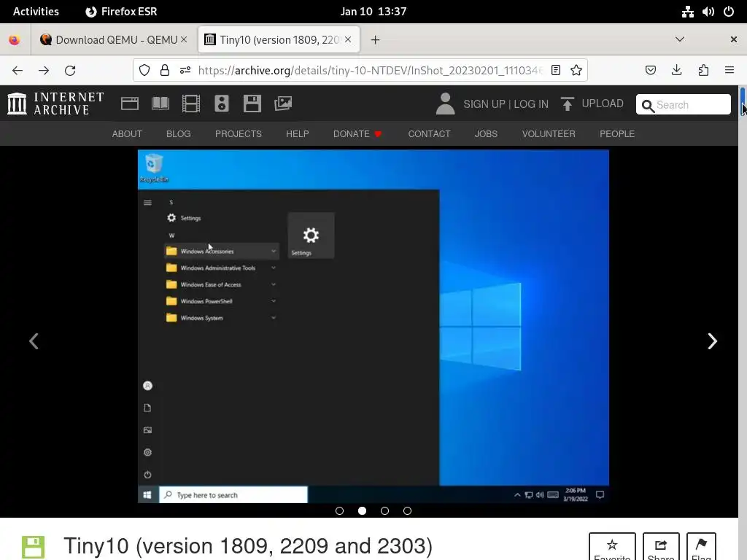This screenshot has width=747, height=560.
Task: Go to the next carousel image
Action: (712, 341)
